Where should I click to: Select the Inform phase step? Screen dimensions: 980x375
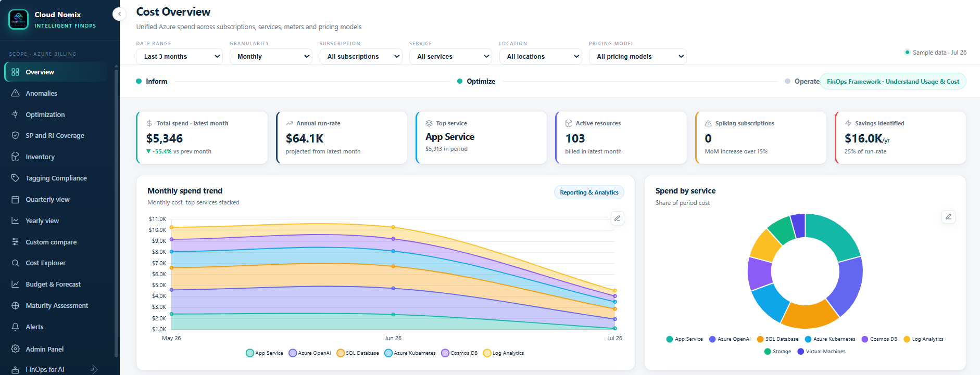[152, 81]
